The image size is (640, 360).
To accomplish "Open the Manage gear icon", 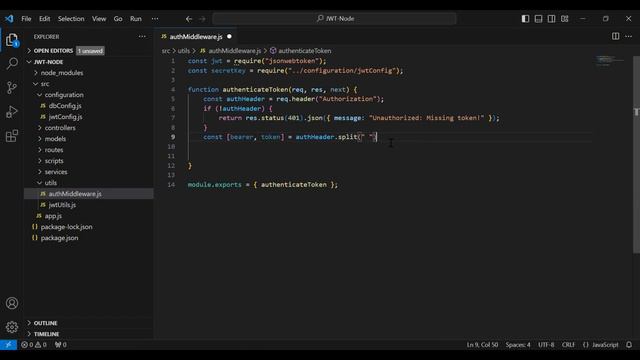I will (x=12, y=327).
